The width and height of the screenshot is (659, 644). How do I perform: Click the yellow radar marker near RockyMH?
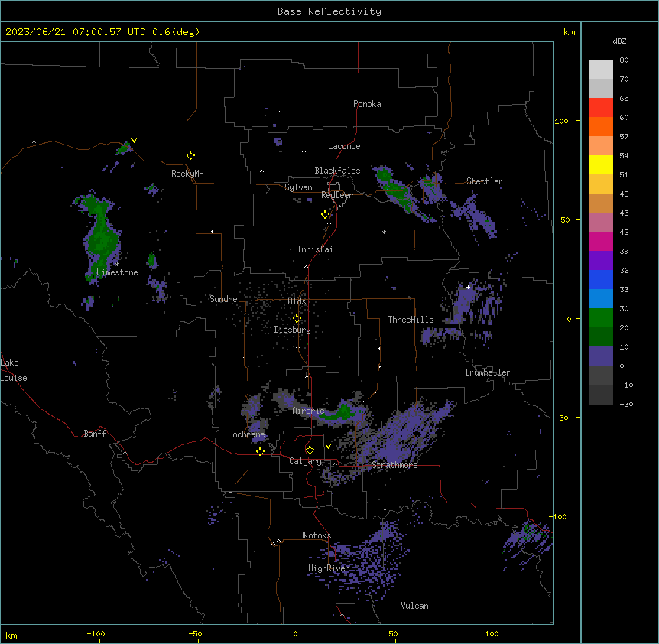(190, 156)
